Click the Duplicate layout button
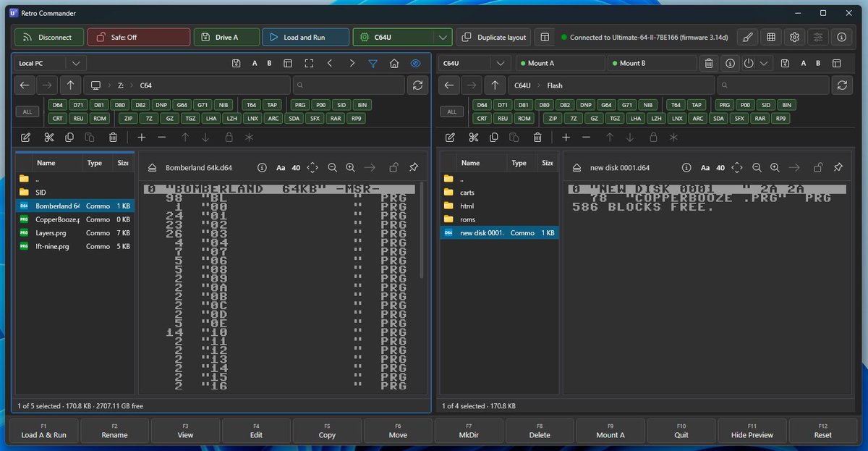Screen dimensions: 868x451 494,37
